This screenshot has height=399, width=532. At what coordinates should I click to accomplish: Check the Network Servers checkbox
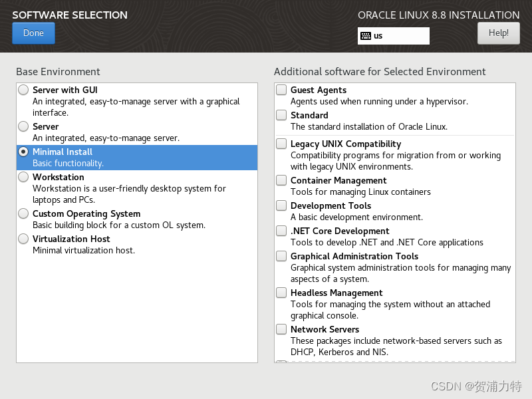pyautogui.click(x=281, y=329)
